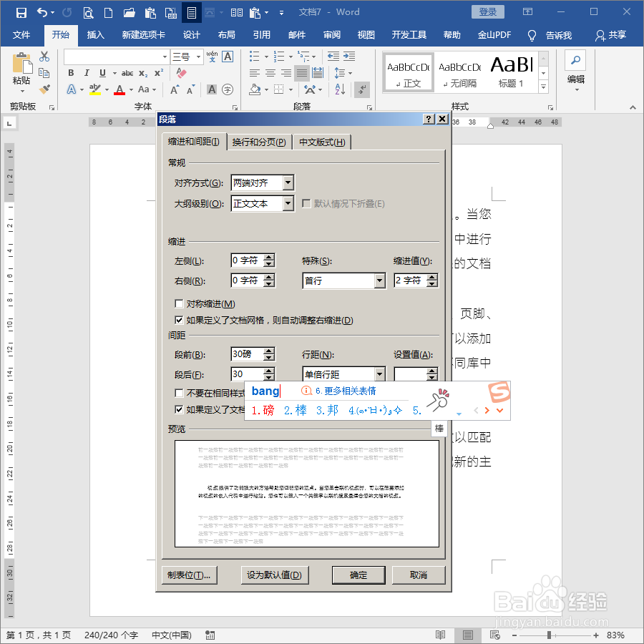Click the Undo arrow icon
The height and width of the screenshot is (644, 644).
pos(42,12)
